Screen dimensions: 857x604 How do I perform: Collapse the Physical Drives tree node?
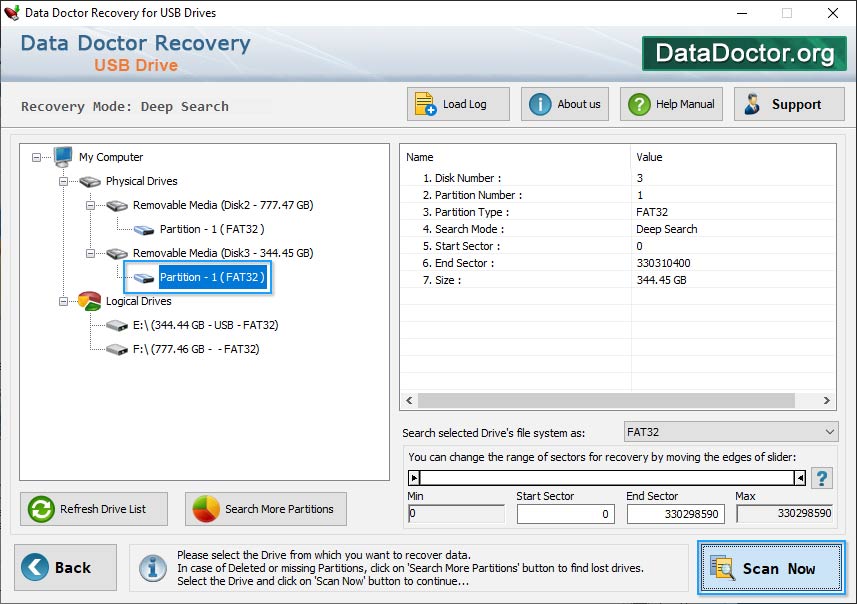(63, 181)
